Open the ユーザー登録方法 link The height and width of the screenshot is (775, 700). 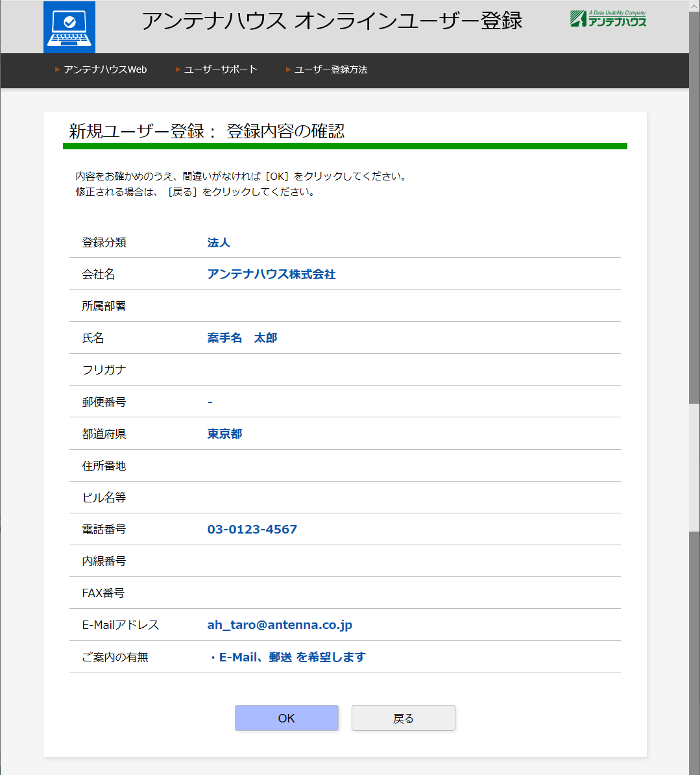pyautogui.click(x=331, y=69)
